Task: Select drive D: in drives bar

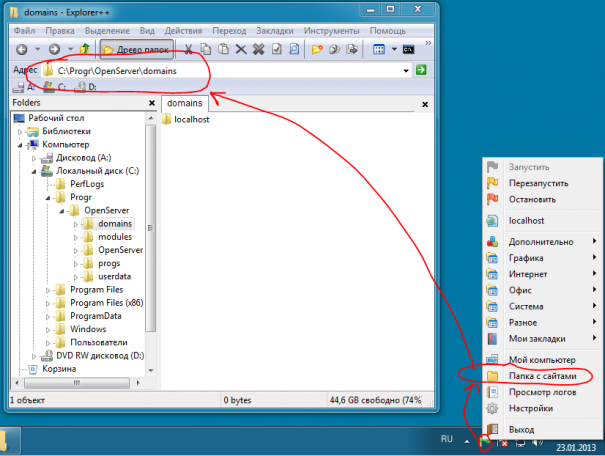Action: [85, 87]
